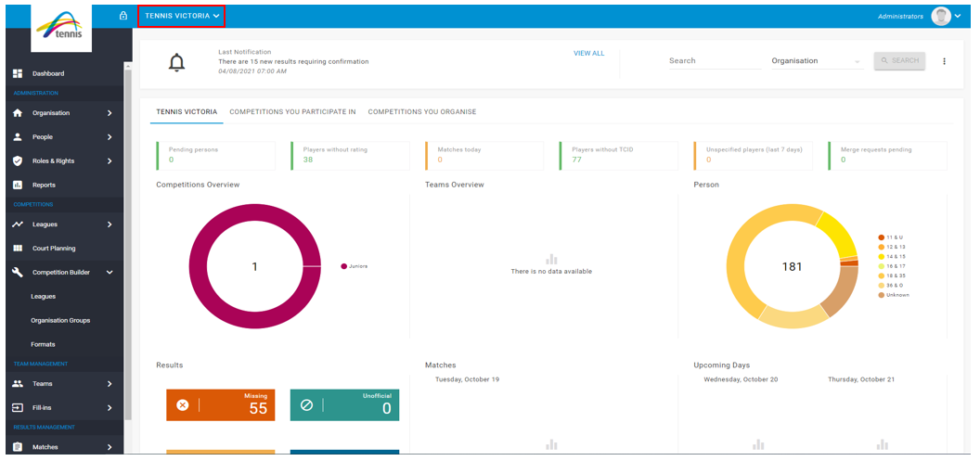Open Organisation Groups under Competition Builder
Image resolution: width=980 pixels, height=461 pixels.
(62, 320)
